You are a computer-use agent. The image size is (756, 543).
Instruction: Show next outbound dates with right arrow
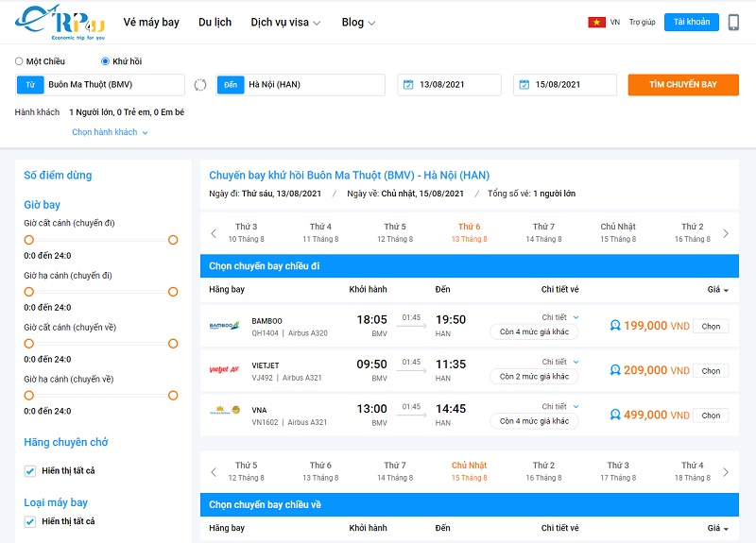pyautogui.click(x=726, y=233)
